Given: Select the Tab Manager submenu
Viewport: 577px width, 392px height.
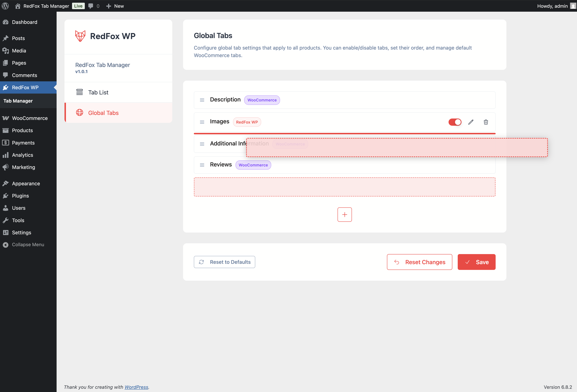Looking at the screenshot, I should click(18, 101).
